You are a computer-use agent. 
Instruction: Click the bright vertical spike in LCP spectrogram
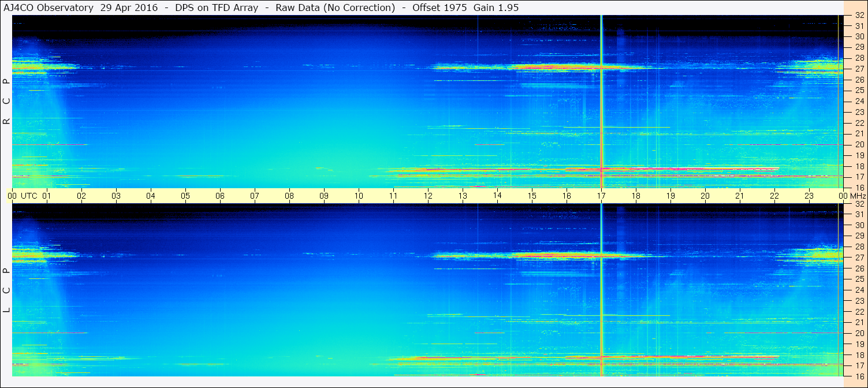(x=601, y=290)
